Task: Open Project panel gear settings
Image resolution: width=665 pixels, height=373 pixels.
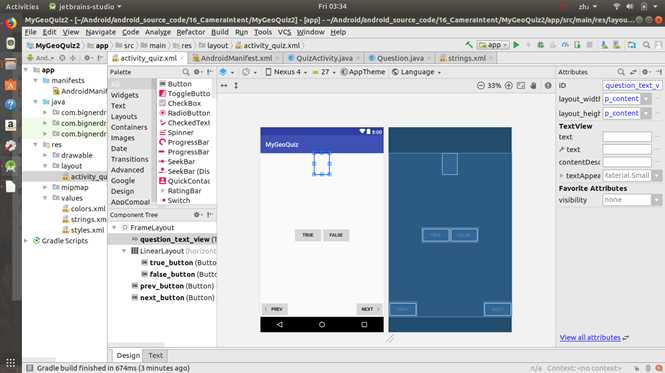Action: tap(87, 58)
